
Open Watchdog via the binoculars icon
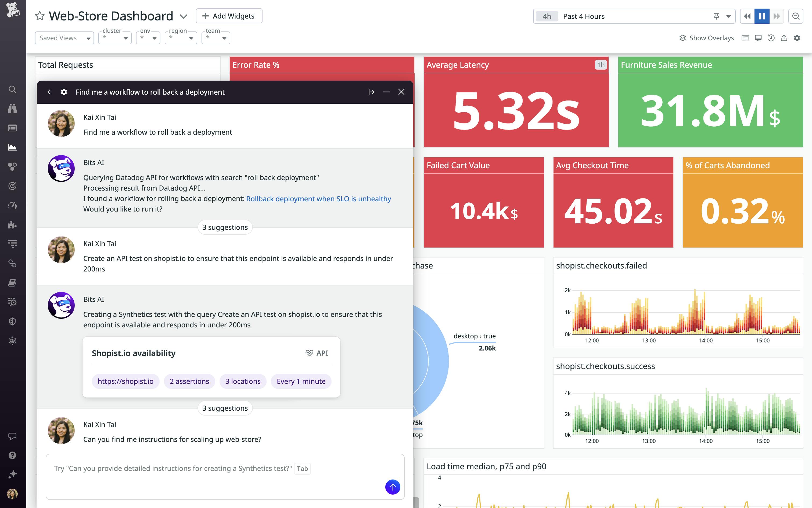(12, 109)
